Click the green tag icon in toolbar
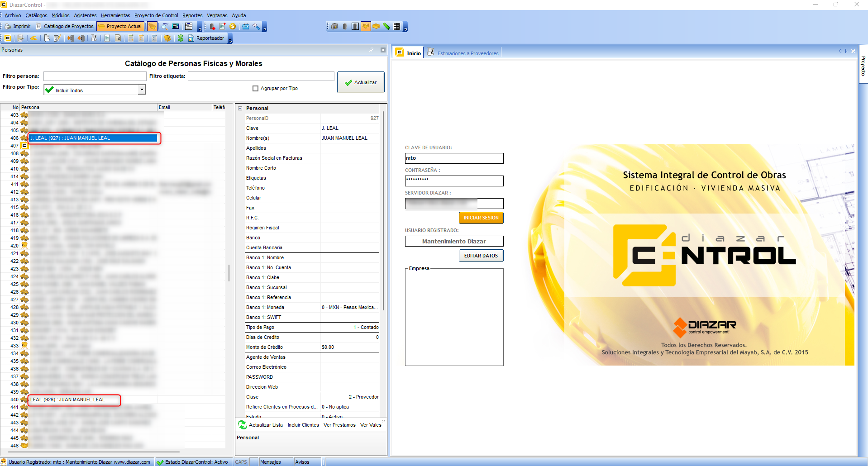The image size is (868, 466). click(386, 26)
